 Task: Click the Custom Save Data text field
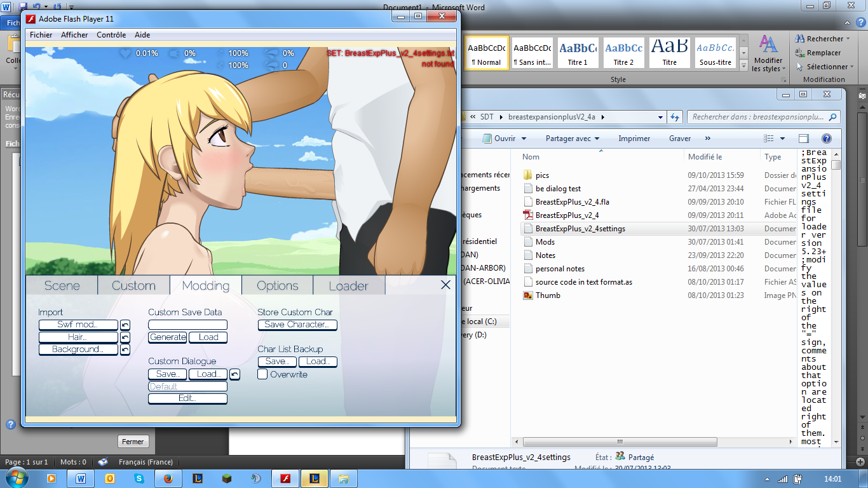[187, 325]
